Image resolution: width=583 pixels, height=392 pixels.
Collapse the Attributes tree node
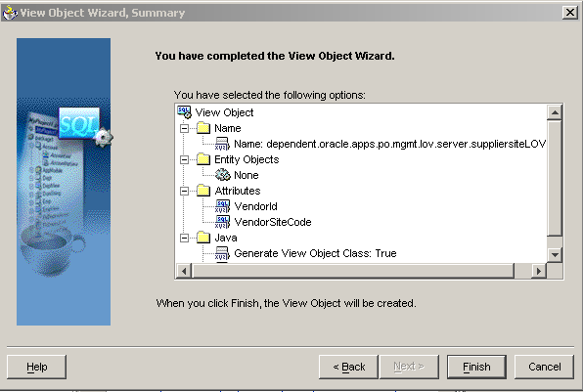coord(184,191)
